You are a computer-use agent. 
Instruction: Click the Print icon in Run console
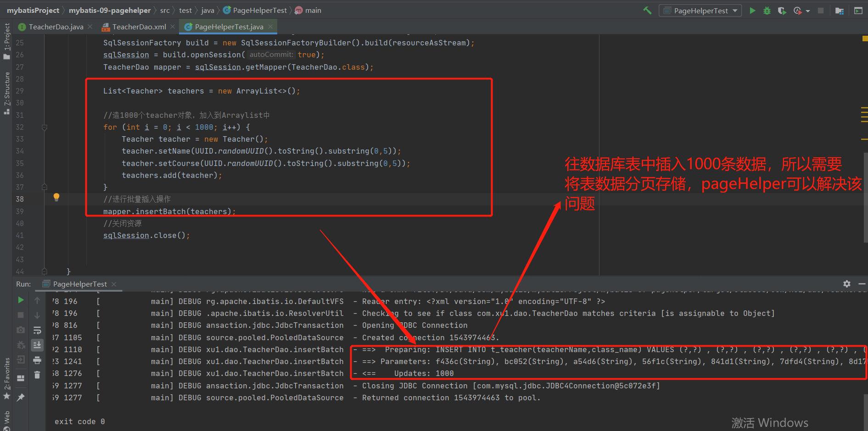point(37,360)
